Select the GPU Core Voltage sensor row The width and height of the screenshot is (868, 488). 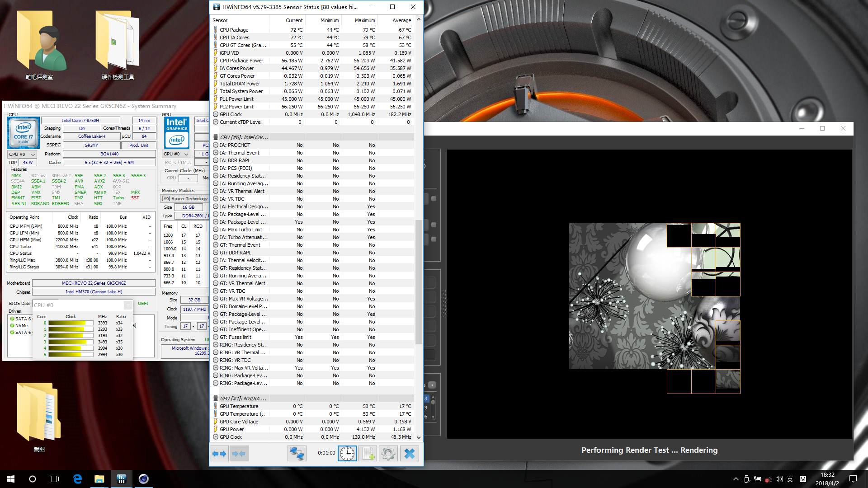click(x=312, y=422)
